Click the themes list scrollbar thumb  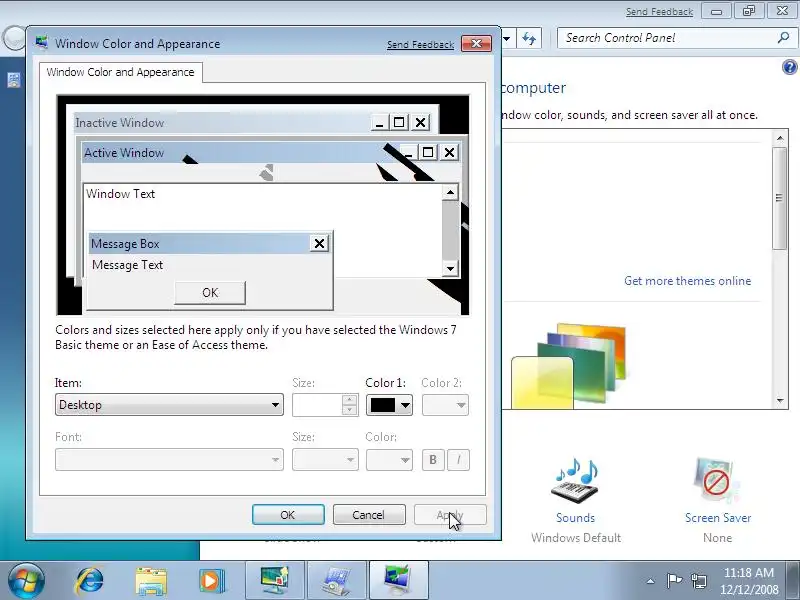779,198
